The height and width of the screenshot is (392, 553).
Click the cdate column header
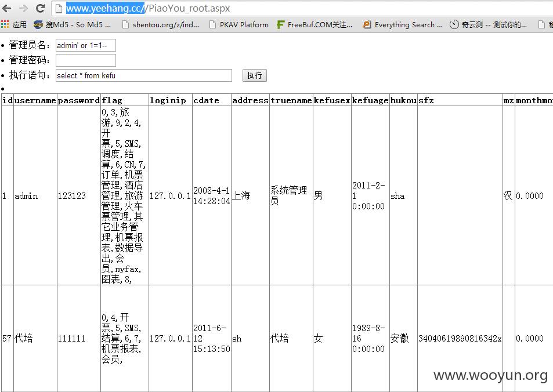212,100
